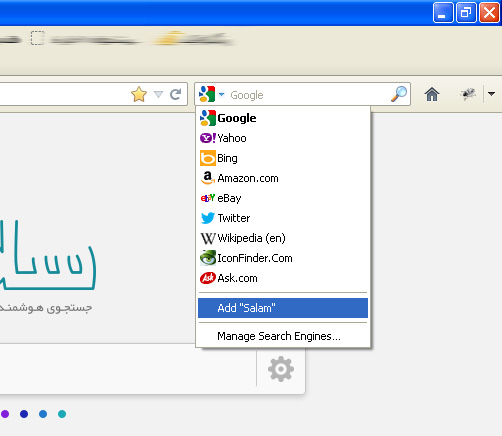
Task: Select Ask.com search engine
Action: (x=283, y=278)
